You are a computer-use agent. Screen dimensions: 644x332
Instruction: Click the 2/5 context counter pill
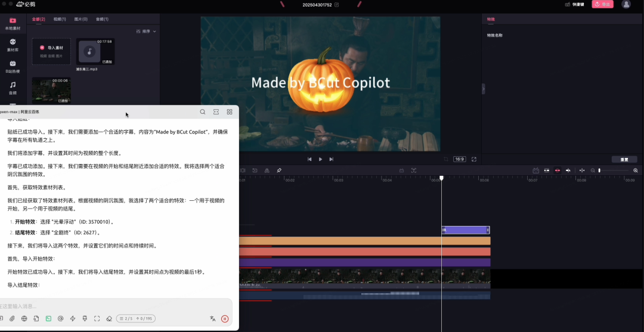[135, 318]
